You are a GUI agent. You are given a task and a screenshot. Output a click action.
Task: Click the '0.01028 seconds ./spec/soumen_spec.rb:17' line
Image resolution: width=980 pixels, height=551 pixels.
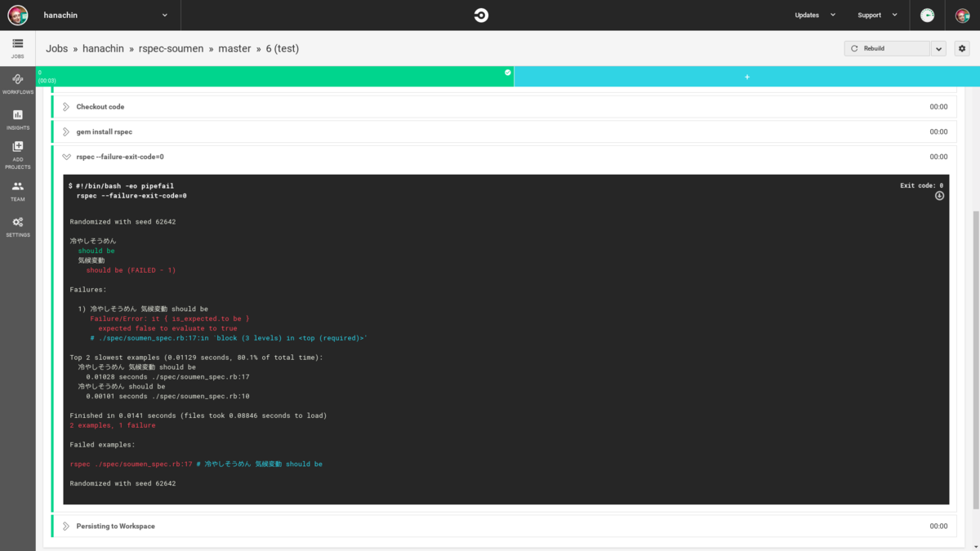[x=168, y=377]
